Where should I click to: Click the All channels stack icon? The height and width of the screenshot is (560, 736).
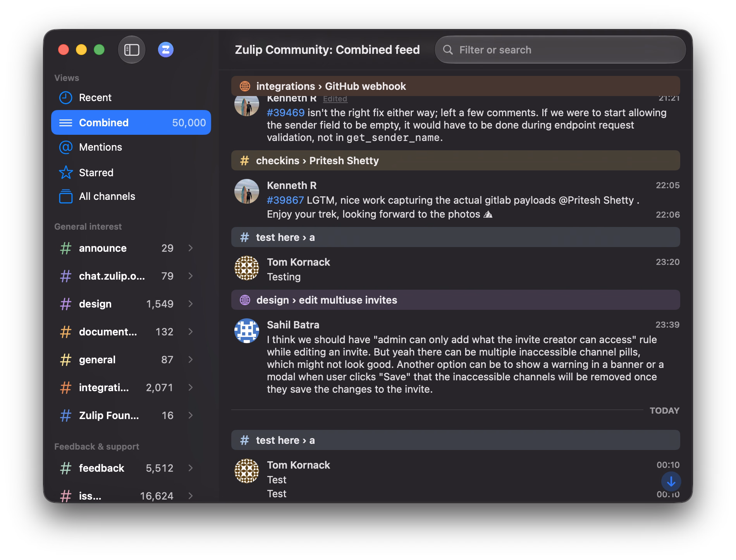[x=66, y=196]
